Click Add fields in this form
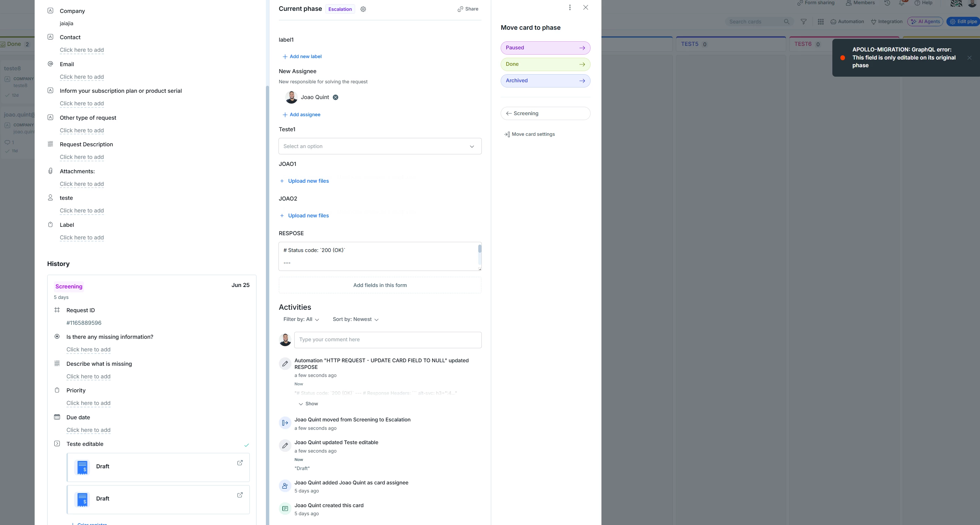980x525 pixels. [380, 285]
